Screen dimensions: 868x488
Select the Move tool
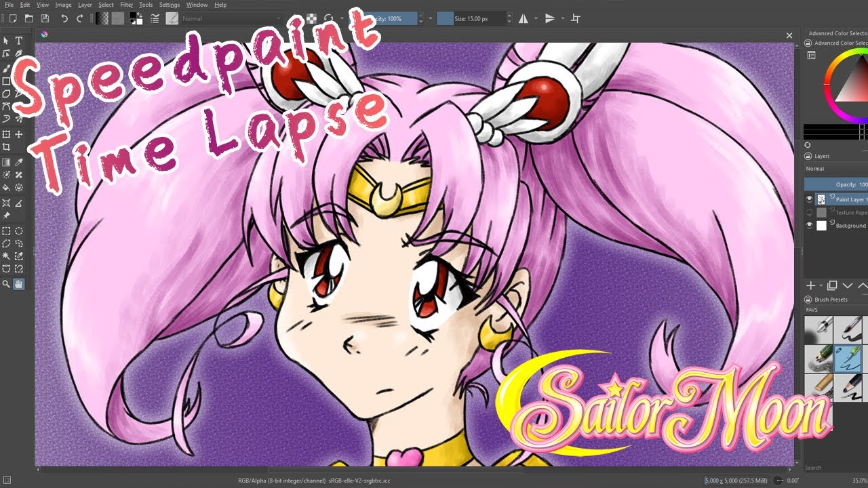pos(19,134)
